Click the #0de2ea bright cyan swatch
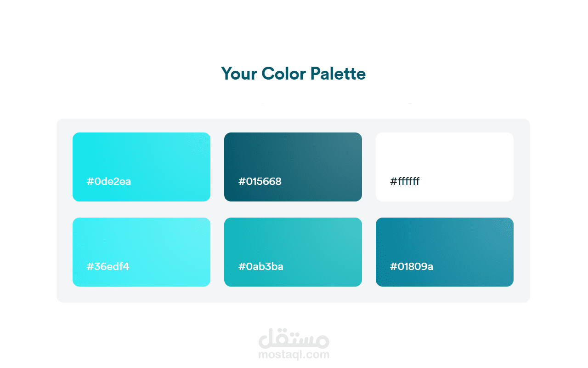This screenshot has width=588, height=368. click(x=141, y=156)
